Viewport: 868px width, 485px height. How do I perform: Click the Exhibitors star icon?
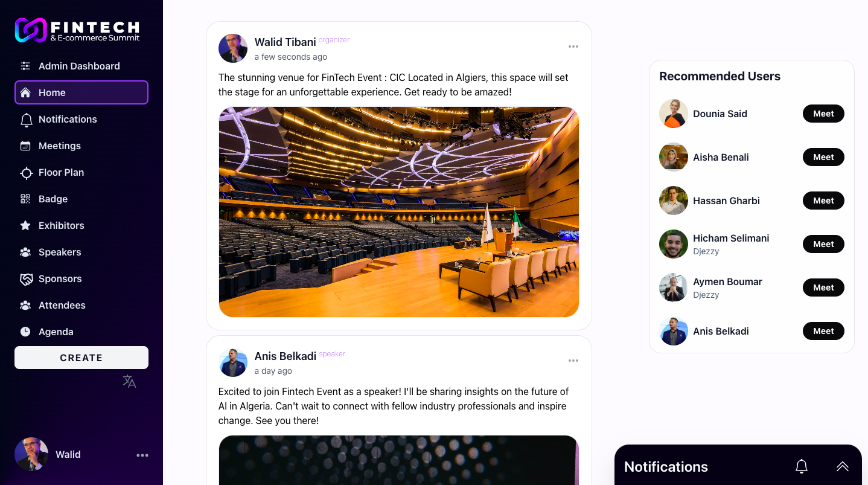pyautogui.click(x=25, y=225)
